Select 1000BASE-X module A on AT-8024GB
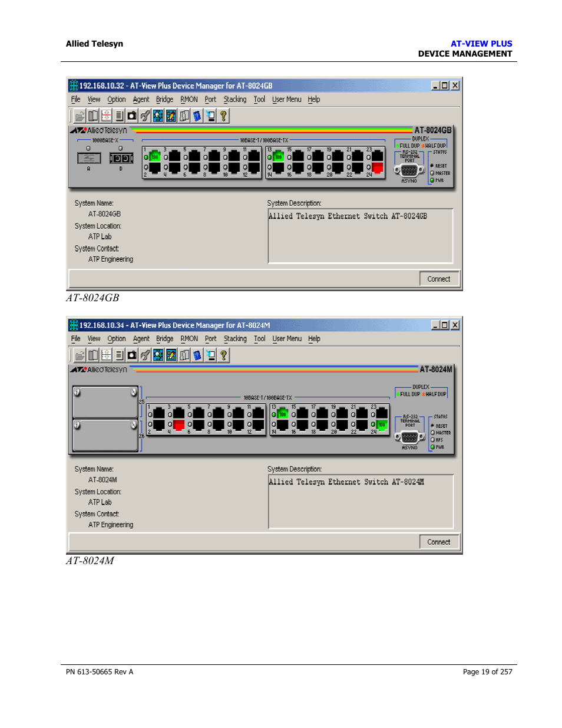562x728 pixels. click(89, 158)
